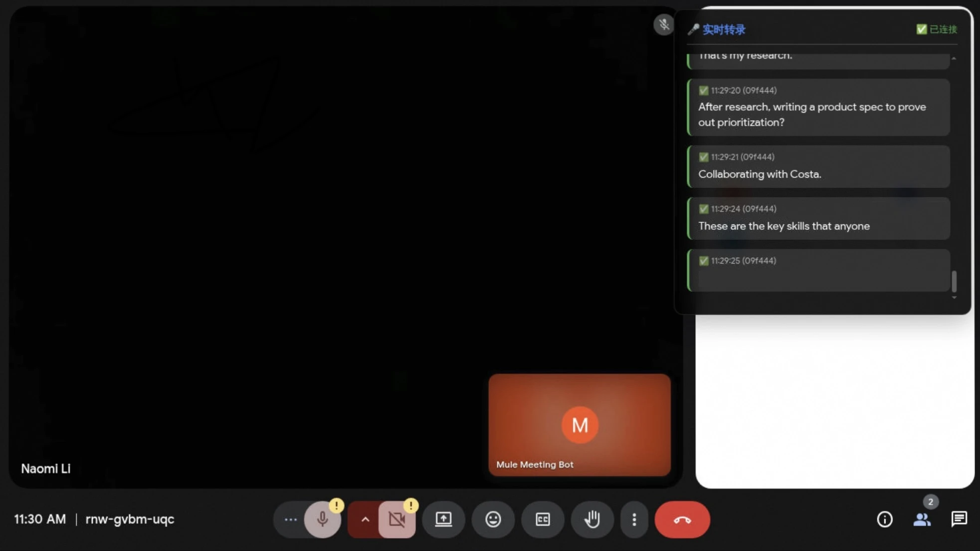
Task: Click the muted mic indicator on Naomi Li's tile
Action: pyautogui.click(x=664, y=24)
